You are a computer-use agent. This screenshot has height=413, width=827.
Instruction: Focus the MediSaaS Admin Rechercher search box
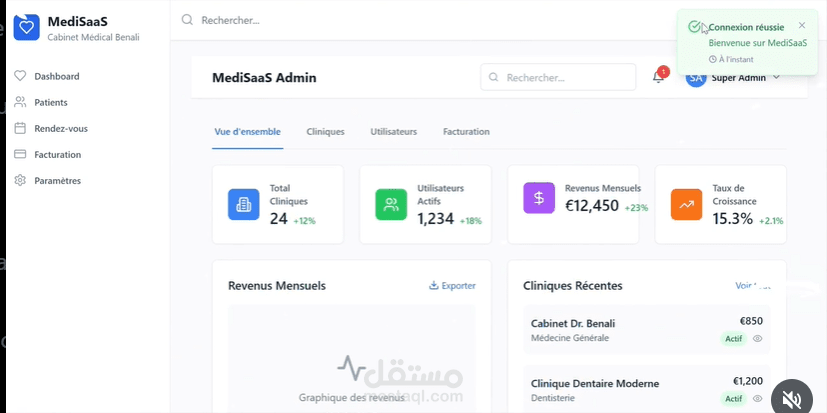click(558, 78)
